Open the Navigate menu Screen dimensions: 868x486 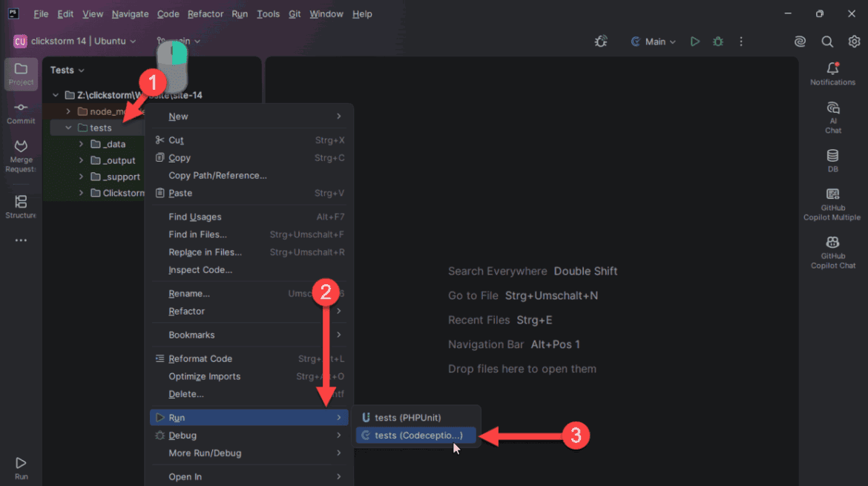tap(130, 14)
